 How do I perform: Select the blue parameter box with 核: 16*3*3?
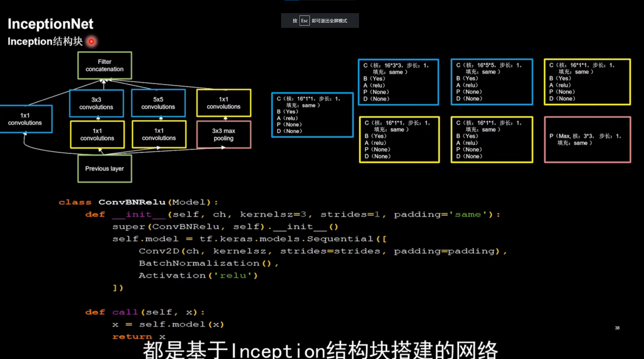pos(398,82)
